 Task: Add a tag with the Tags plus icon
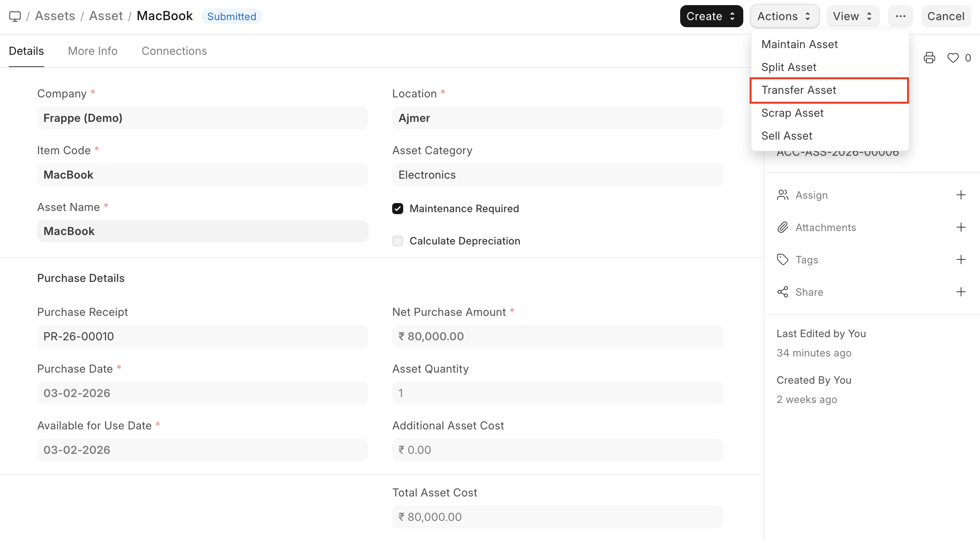click(x=961, y=259)
